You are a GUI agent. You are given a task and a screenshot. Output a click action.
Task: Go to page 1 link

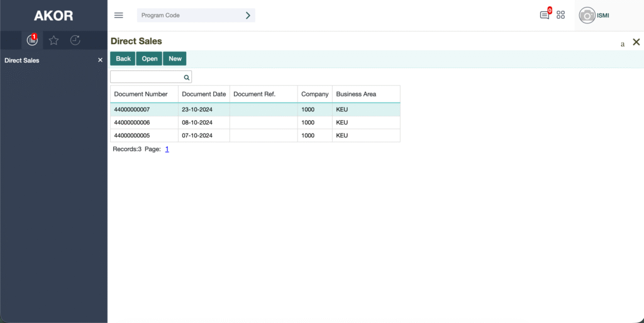(x=167, y=149)
